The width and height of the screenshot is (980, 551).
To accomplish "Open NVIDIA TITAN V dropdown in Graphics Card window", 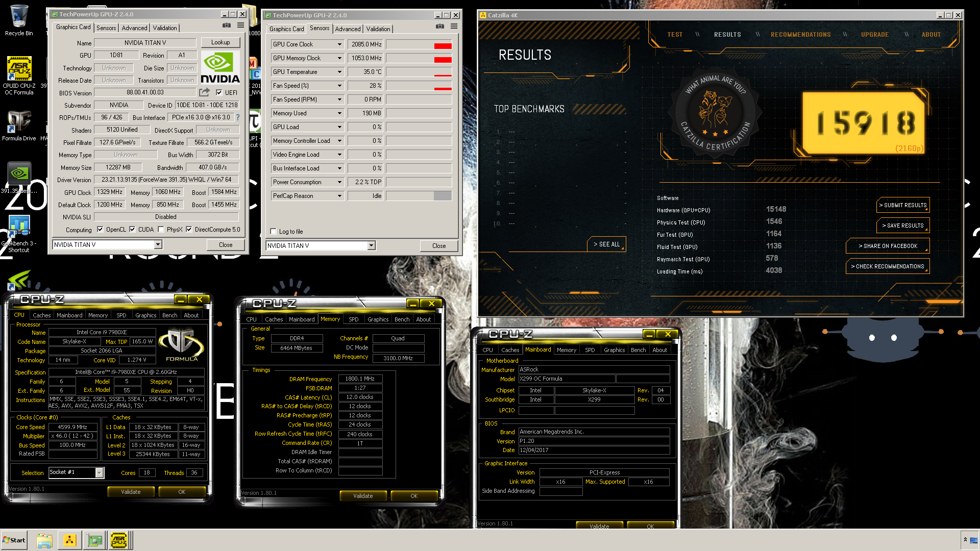I will 158,245.
